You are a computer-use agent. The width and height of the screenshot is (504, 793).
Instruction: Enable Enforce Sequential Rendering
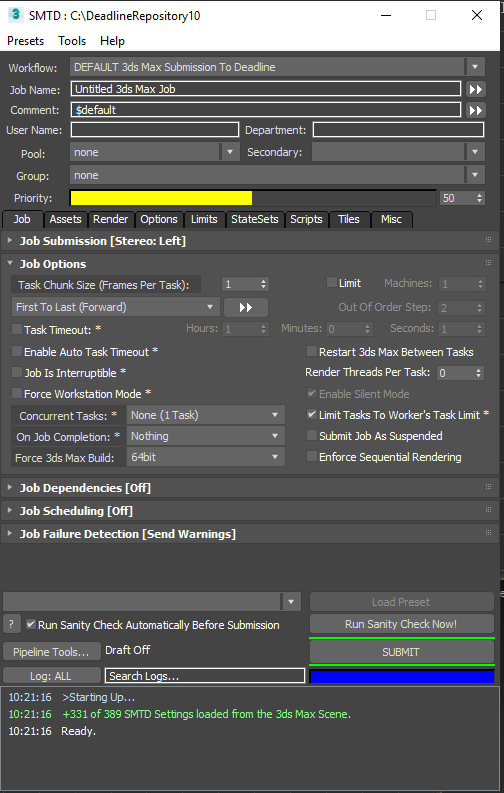(312, 457)
